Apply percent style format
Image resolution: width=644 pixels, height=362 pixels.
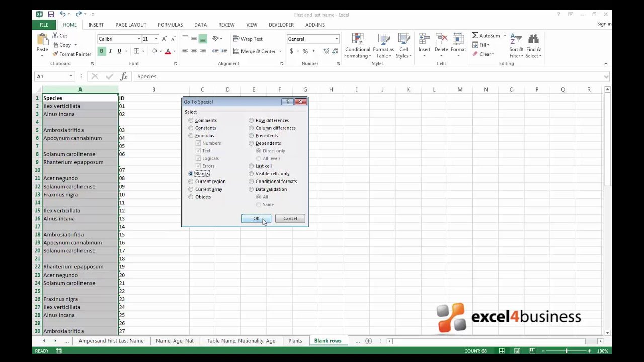pos(305,51)
